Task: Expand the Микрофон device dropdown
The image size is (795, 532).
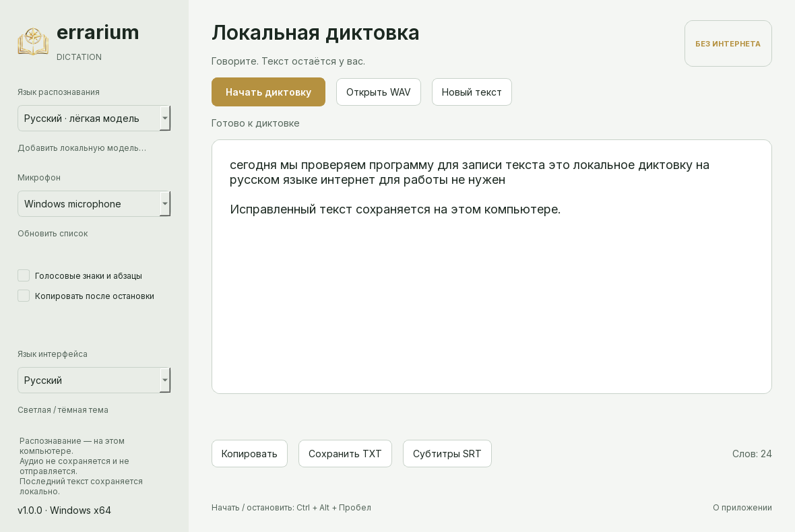Action: [x=94, y=203]
